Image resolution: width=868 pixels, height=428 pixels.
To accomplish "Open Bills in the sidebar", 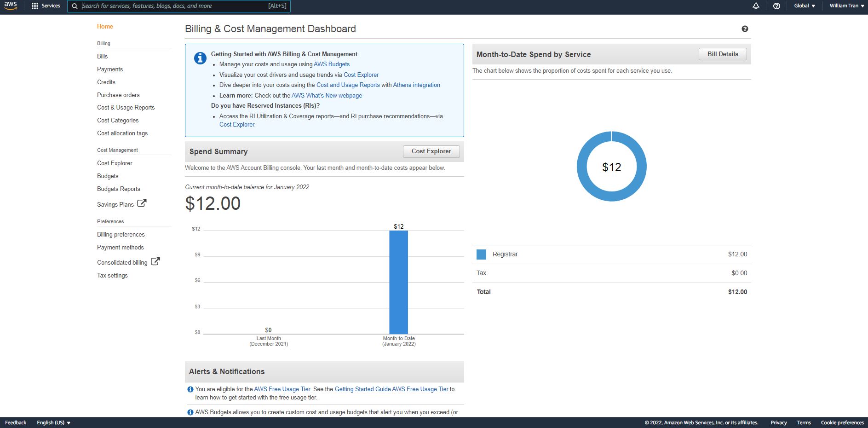I will [102, 56].
